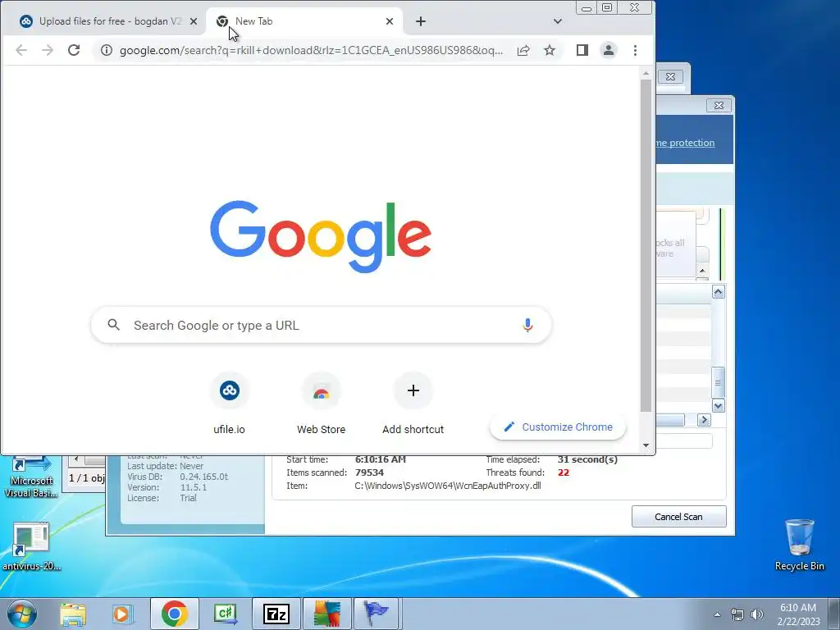Click the threats found count 22
Image resolution: width=840 pixels, height=630 pixels.
pyautogui.click(x=563, y=472)
